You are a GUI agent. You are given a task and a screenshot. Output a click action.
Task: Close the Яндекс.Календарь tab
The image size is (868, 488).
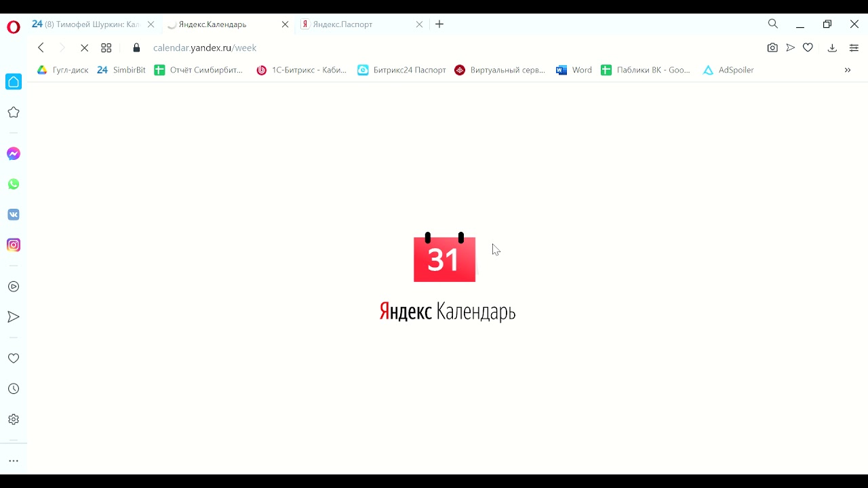click(x=285, y=24)
